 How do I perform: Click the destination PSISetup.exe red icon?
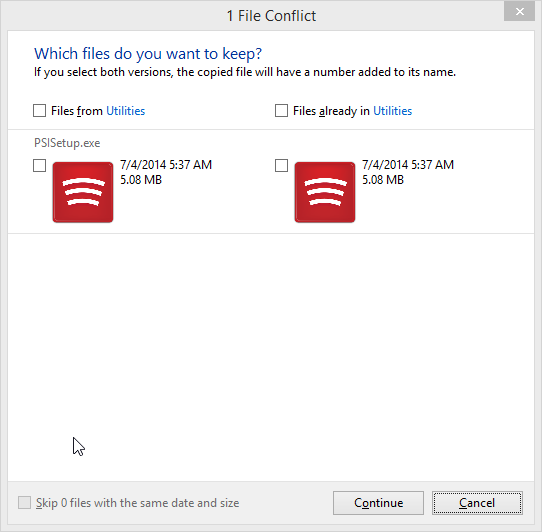325,192
